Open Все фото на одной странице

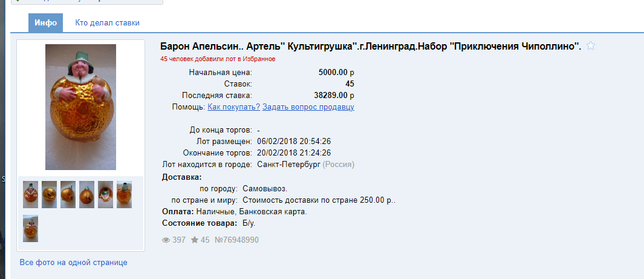coord(74,262)
